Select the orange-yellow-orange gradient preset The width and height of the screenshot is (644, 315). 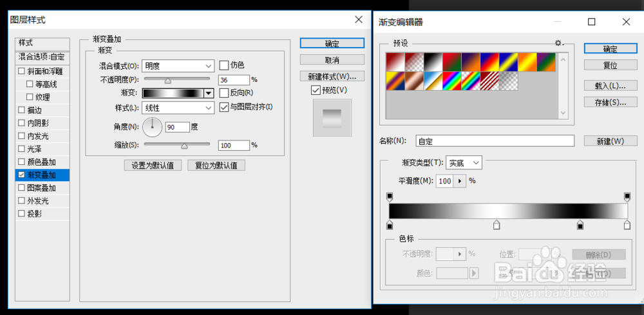tap(527, 62)
